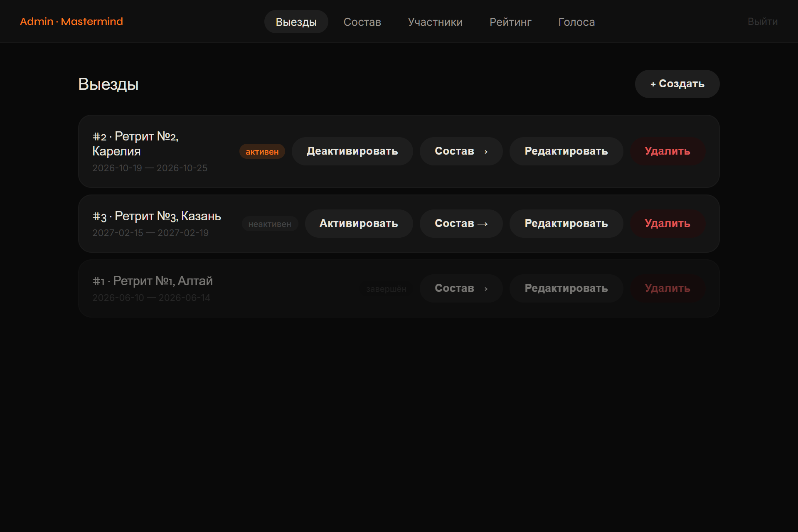The image size is (798, 532).
Task: Click the активен status badge
Action: click(262, 152)
